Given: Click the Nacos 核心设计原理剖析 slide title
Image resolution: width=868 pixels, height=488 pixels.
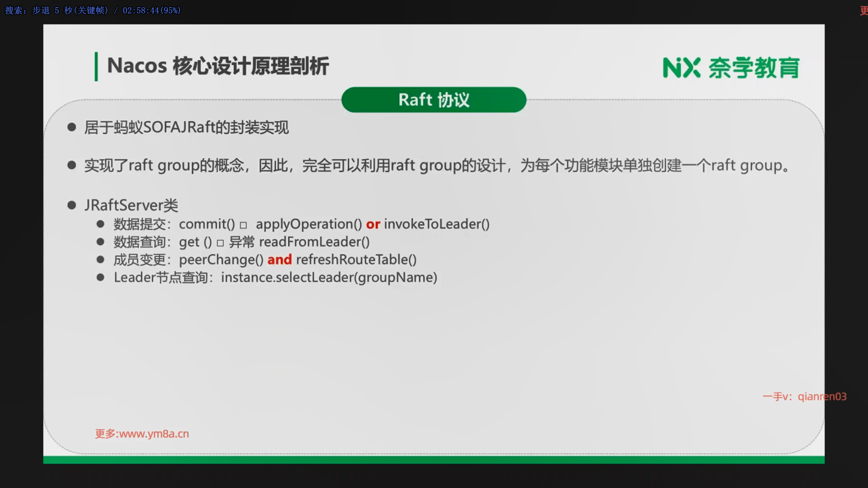Looking at the screenshot, I should tap(218, 66).
